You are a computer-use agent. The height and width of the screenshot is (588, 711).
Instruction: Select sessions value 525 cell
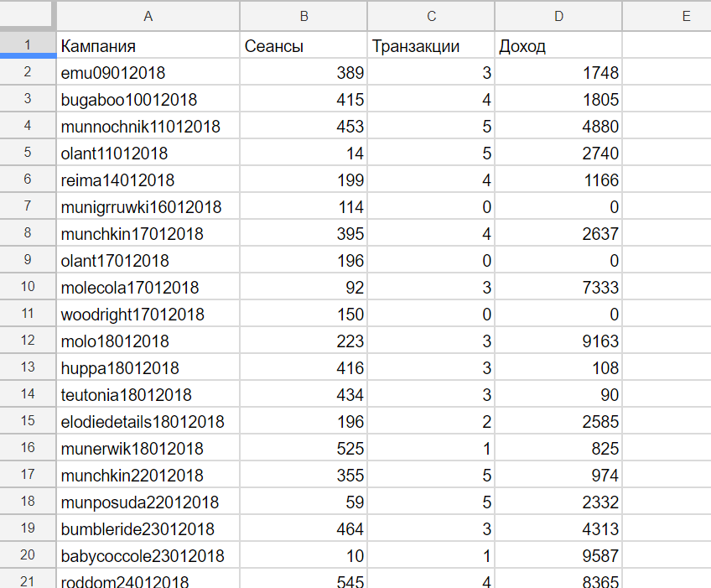pos(304,449)
